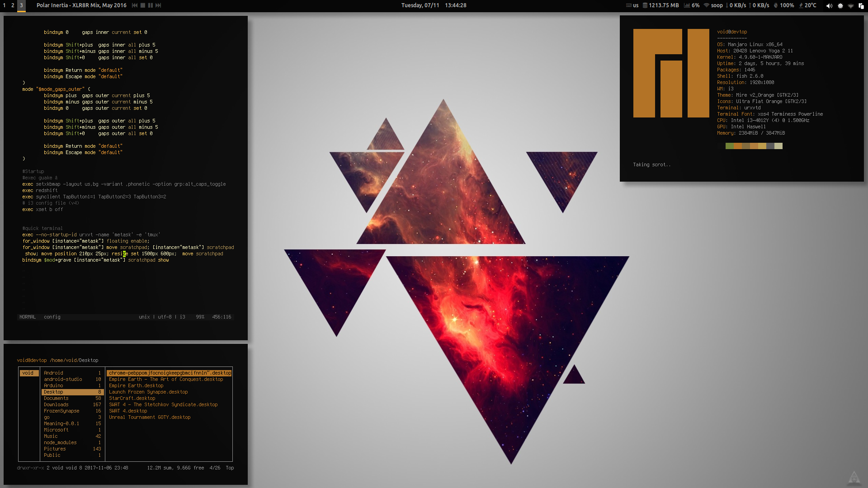Click the Wi-Fi network tray icon
The image size is (868, 488).
pos(851,6)
